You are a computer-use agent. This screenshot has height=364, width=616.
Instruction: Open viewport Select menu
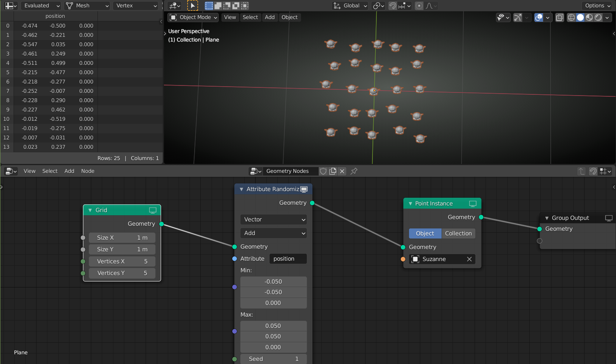pos(250,17)
